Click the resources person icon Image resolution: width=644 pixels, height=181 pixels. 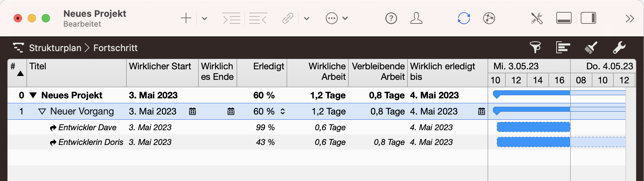(x=416, y=18)
